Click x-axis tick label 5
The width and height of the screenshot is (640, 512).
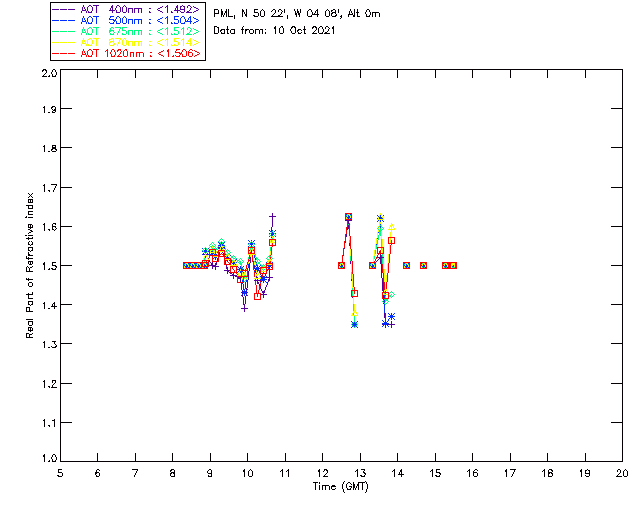60,473
